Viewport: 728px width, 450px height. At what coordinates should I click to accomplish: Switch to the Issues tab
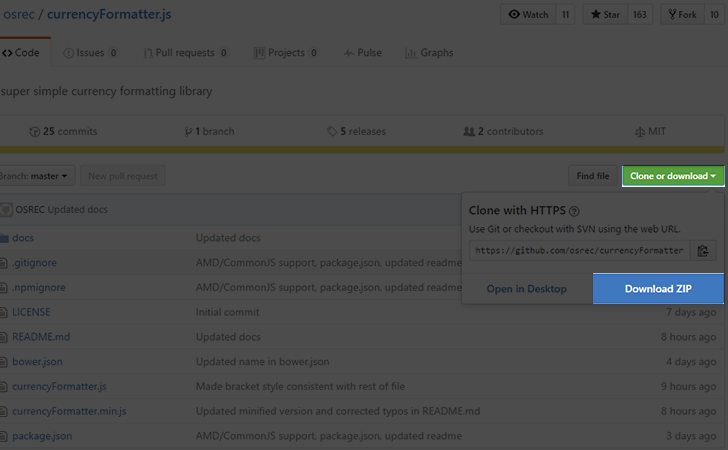pos(91,53)
